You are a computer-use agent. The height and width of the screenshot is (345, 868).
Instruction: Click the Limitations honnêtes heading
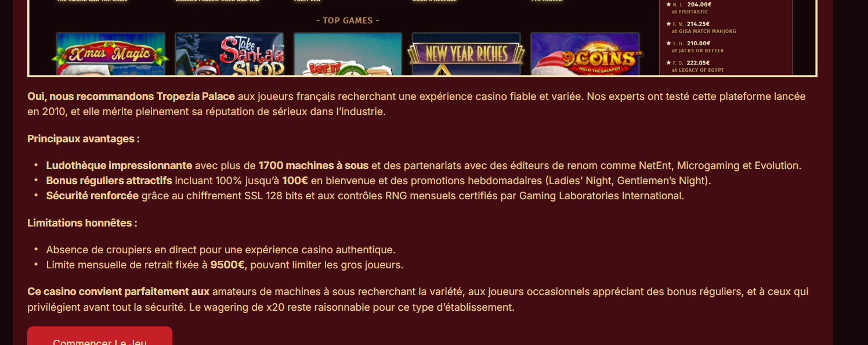pyautogui.click(x=82, y=223)
